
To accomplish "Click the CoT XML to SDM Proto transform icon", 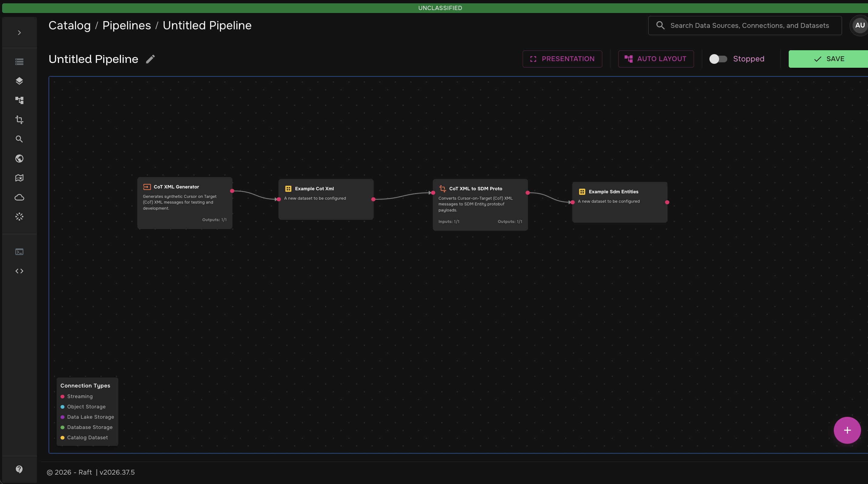I will [442, 189].
